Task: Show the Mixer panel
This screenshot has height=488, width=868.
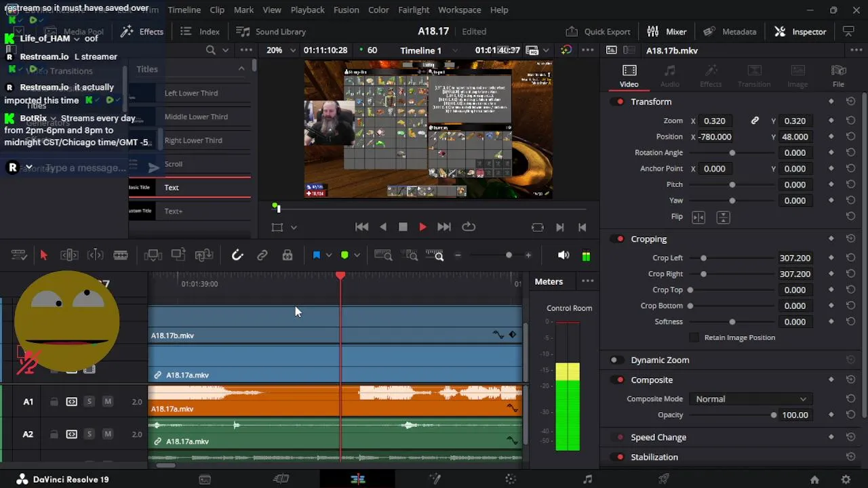Action: [667, 31]
